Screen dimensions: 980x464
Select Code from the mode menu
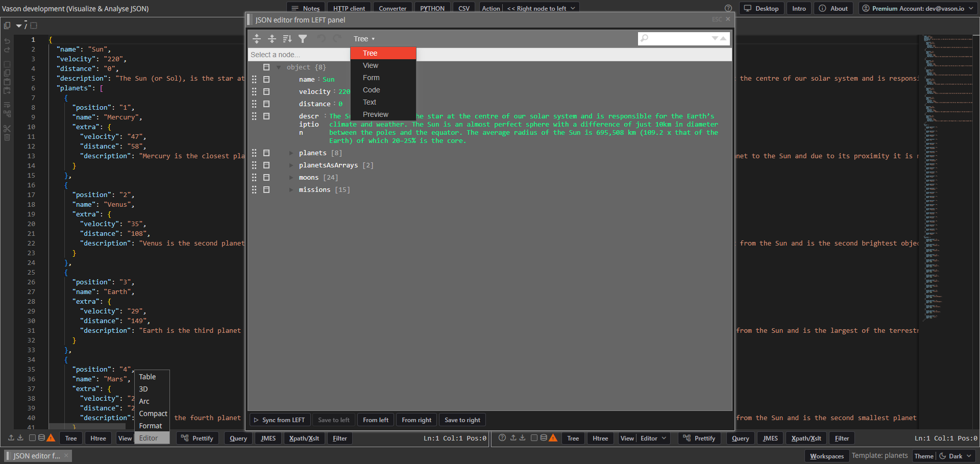click(371, 90)
